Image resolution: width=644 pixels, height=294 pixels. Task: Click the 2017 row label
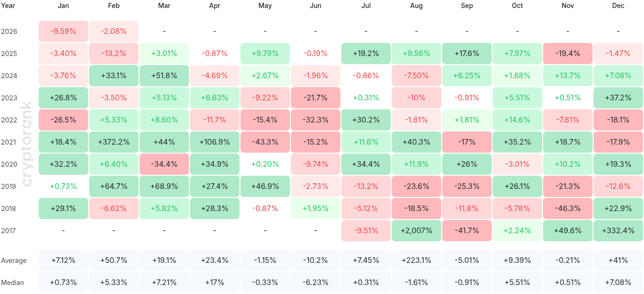(9, 230)
